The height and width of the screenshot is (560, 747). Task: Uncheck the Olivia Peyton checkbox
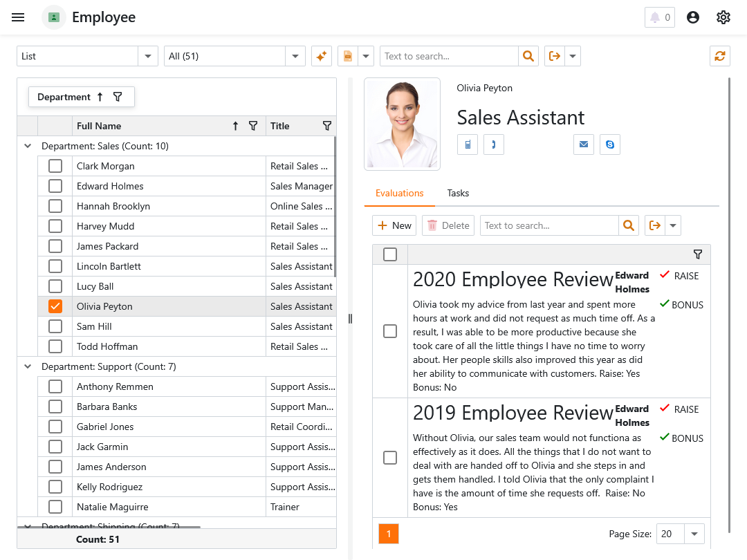click(55, 306)
